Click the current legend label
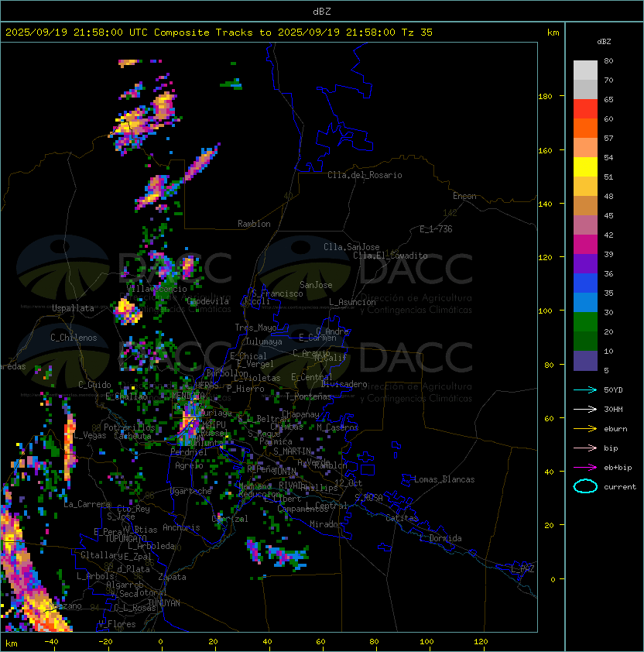644x652 pixels. point(620,487)
